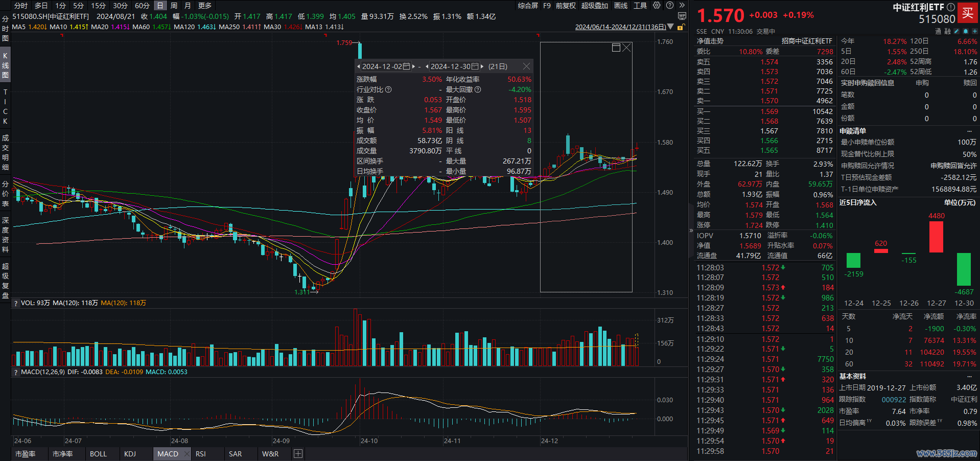Select the 15分 period tab
980x461 pixels.
(98, 6)
